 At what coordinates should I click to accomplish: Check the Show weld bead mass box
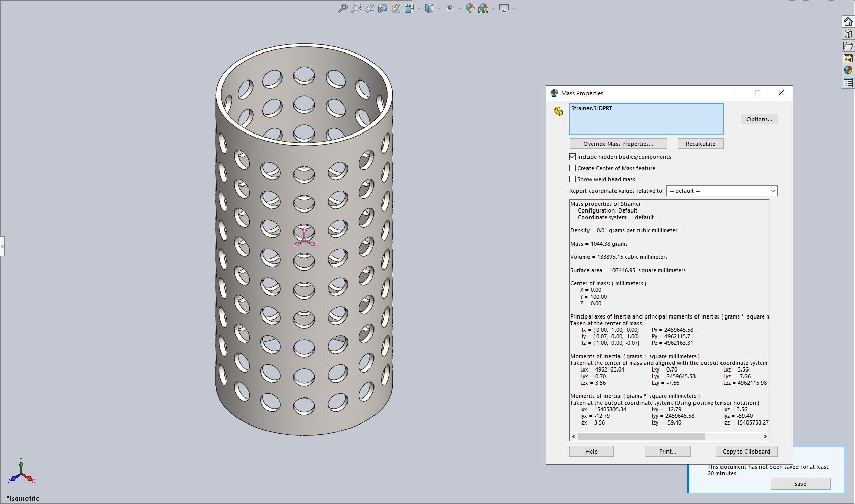pyautogui.click(x=573, y=179)
